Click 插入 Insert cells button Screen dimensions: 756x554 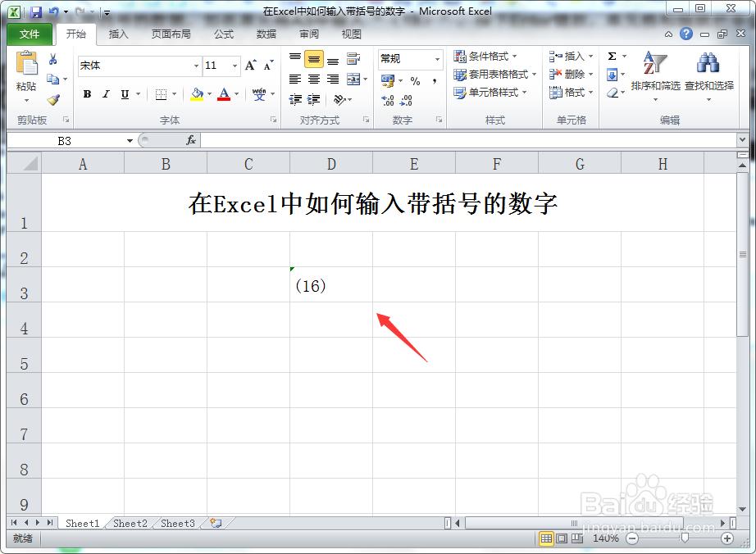pyautogui.click(x=572, y=57)
